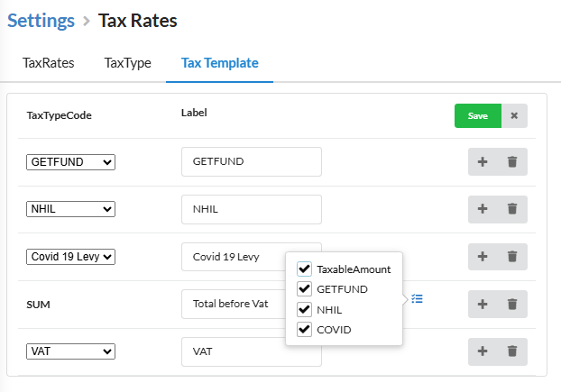Click the X cancel button beside Save

(514, 116)
